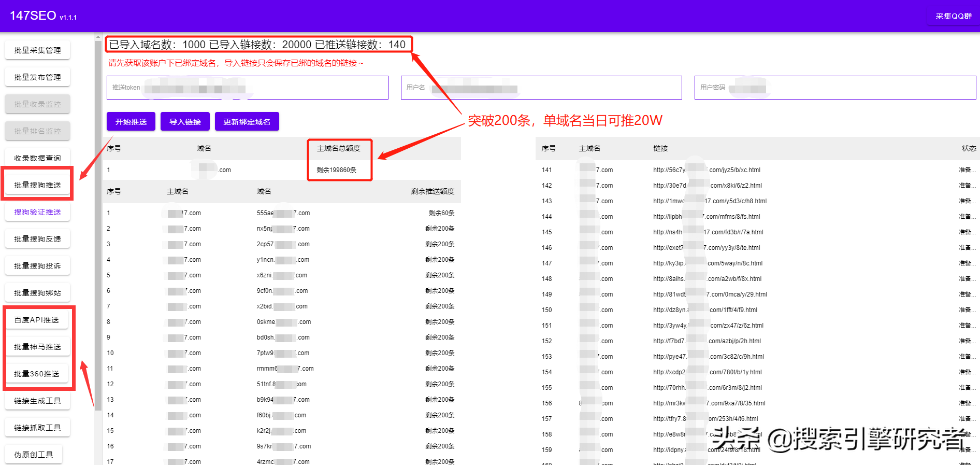Click link row 150 URL ending f9.html
The width and height of the screenshot is (980, 465).
705,310
